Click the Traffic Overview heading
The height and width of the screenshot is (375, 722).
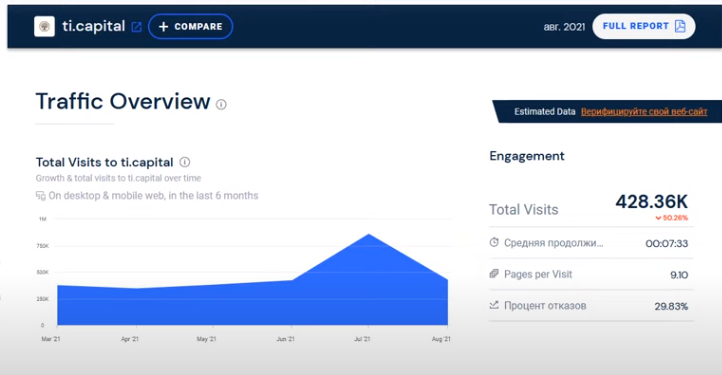point(123,101)
